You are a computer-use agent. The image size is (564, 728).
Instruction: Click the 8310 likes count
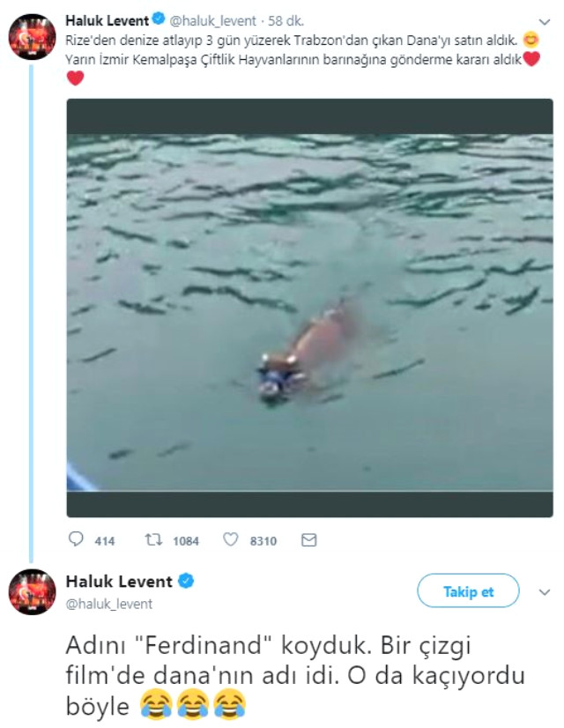pyautogui.click(x=263, y=541)
